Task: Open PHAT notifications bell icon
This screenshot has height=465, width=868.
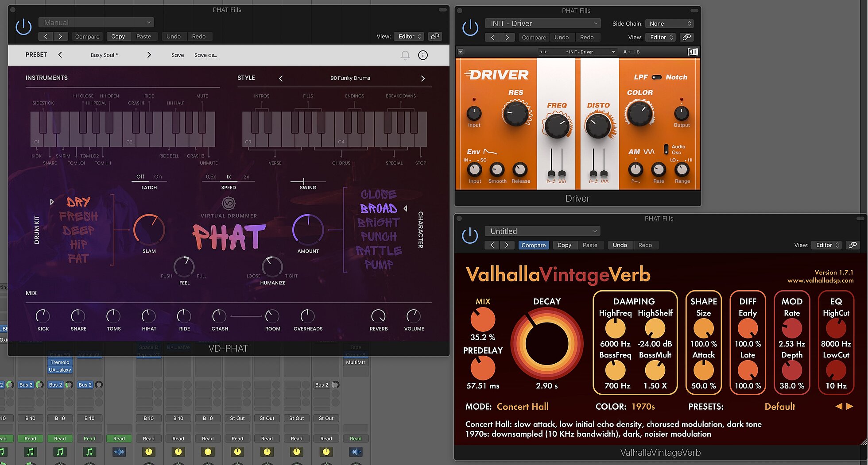Action: pos(405,55)
